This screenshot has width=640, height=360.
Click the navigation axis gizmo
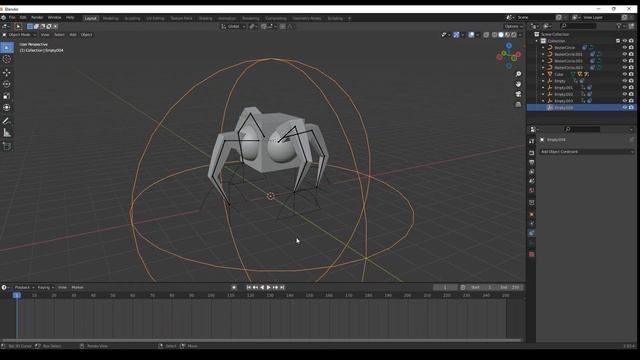coord(509,56)
